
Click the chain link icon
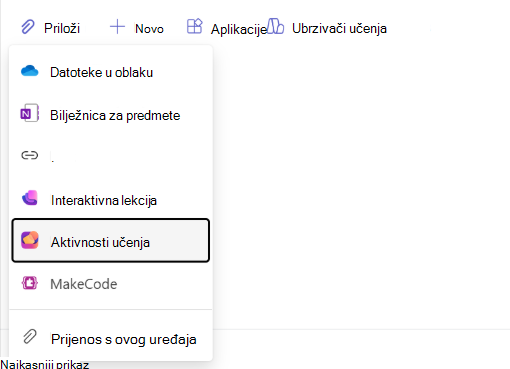pyautogui.click(x=30, y=155)
